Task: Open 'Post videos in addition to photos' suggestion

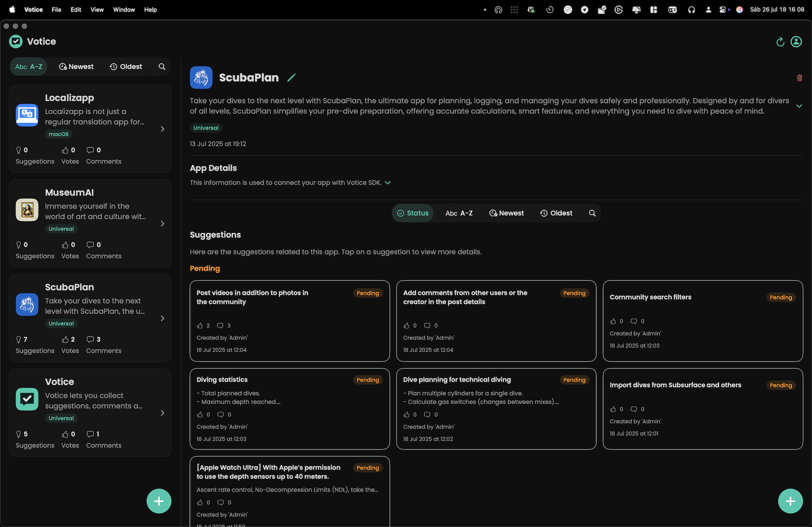Action: [x=290, y=321]
